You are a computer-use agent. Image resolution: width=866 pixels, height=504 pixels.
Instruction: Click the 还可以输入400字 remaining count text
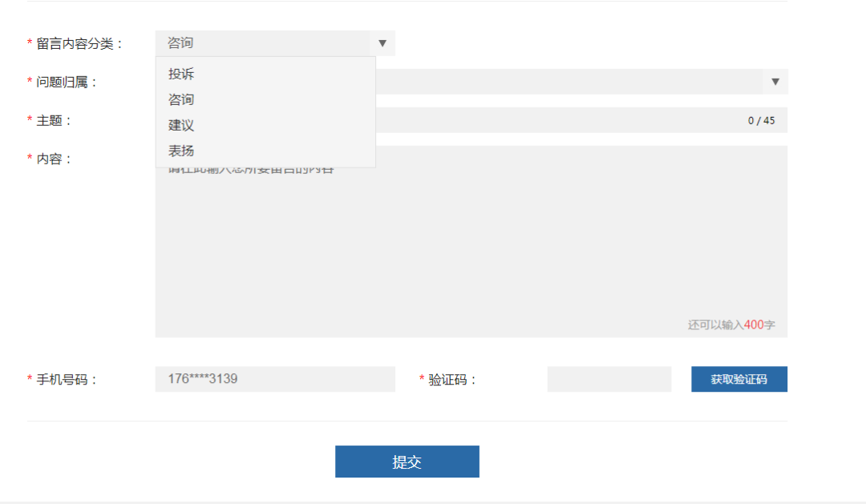click(x=730, y=325)
